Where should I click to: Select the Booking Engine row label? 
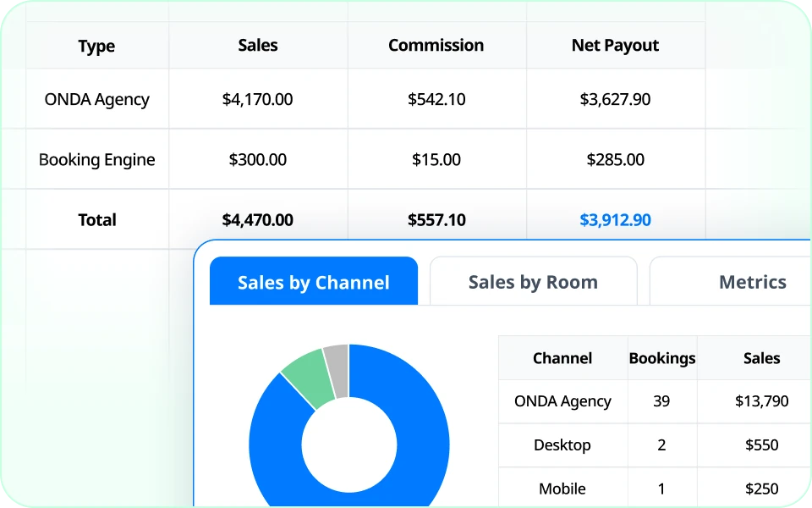(96, 160)
